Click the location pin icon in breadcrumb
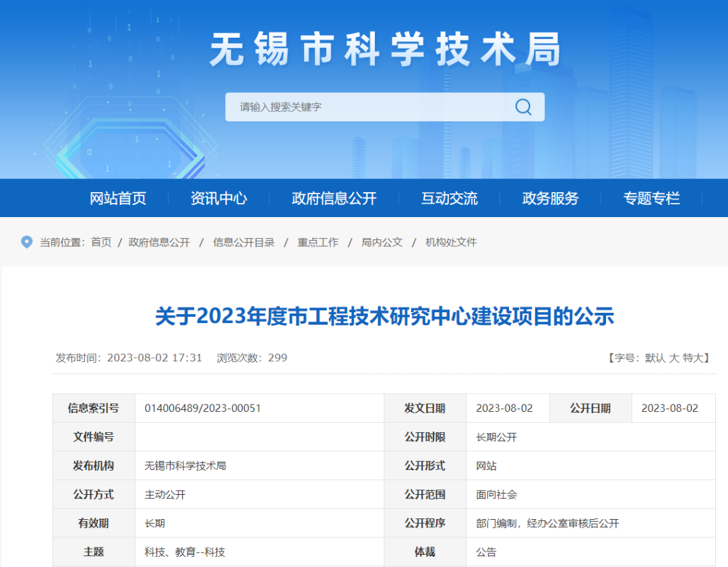The image size is (728, 567). (27, 242)
